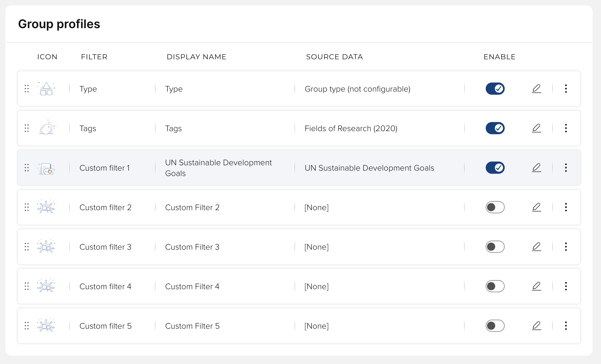Open three-dot menu for Tags row

point(566,128)
